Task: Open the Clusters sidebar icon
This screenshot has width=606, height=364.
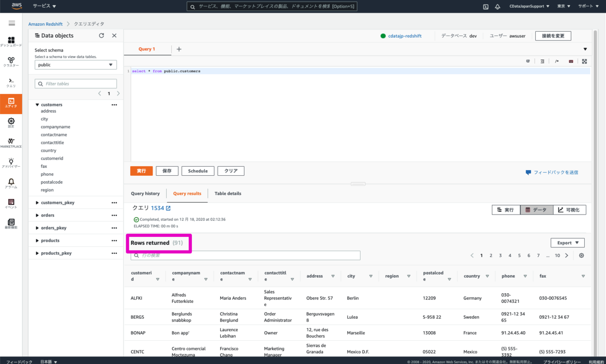Action: tap(11, 62)
